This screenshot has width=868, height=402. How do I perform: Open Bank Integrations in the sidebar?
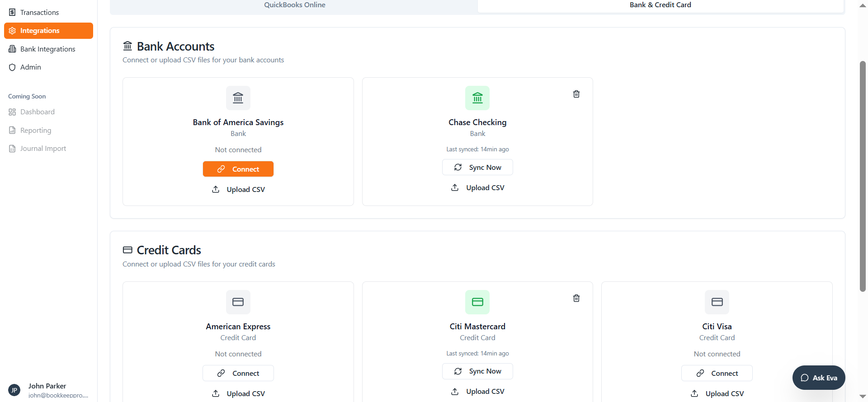(47, 49)
